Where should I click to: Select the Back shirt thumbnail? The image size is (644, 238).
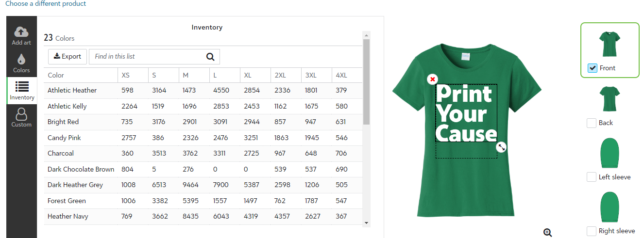[x=610, y=99]
